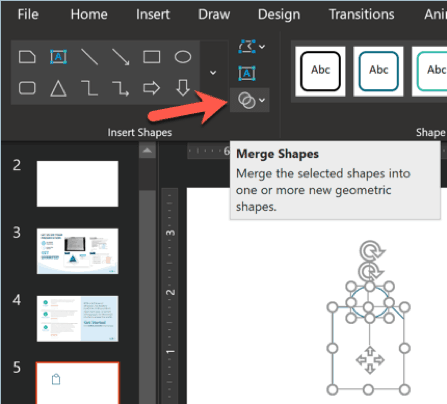Click the slide panel scroll up arrow
This screenshot has width=447, height=404.
coord(147,151)
